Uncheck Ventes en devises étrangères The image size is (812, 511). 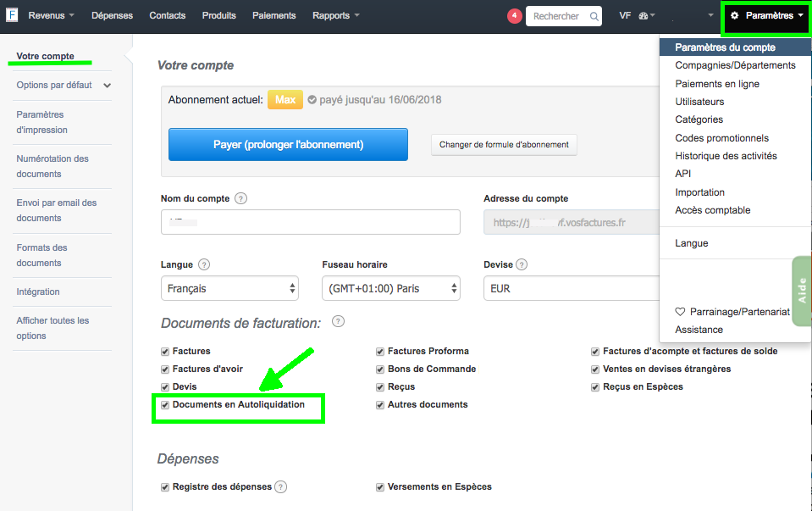[x=595, y=369]
